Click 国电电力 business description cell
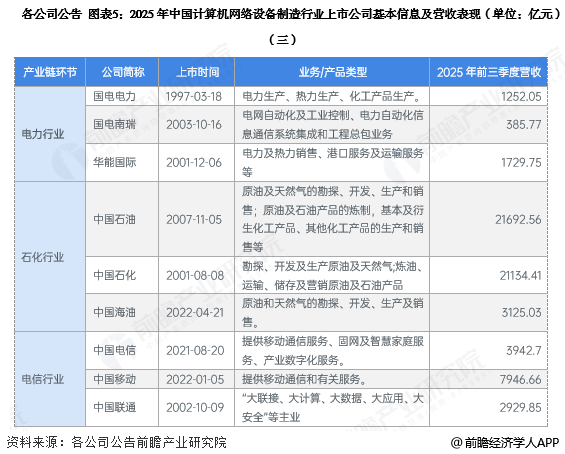This screenshot has width=565, height=454. click(332, 96)
